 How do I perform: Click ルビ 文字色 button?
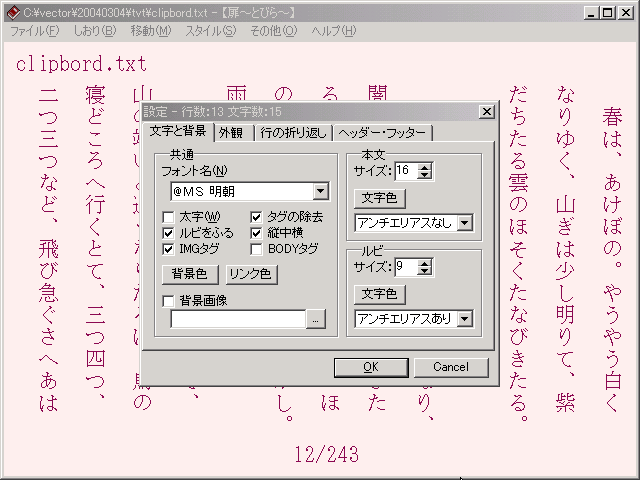coord(379,294)
